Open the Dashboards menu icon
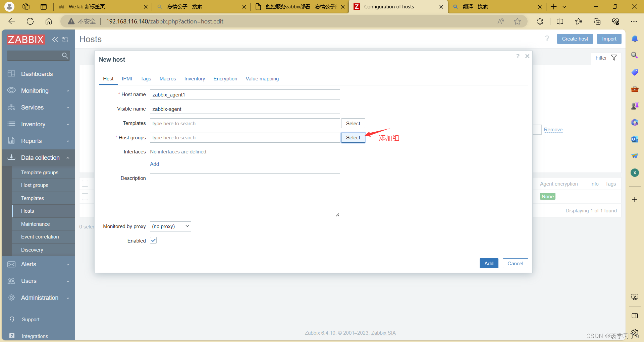The image size is (644, 342). click(x=11, y=74)
